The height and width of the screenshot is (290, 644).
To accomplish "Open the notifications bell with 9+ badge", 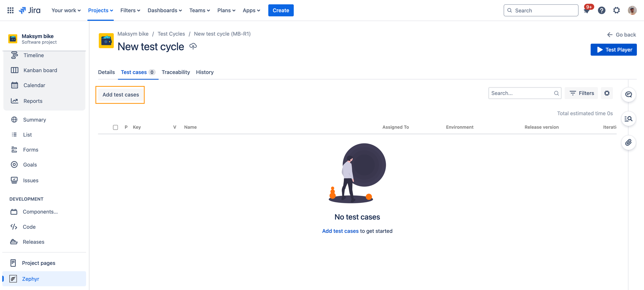I will pyautogui.click(x=587, y=10).
